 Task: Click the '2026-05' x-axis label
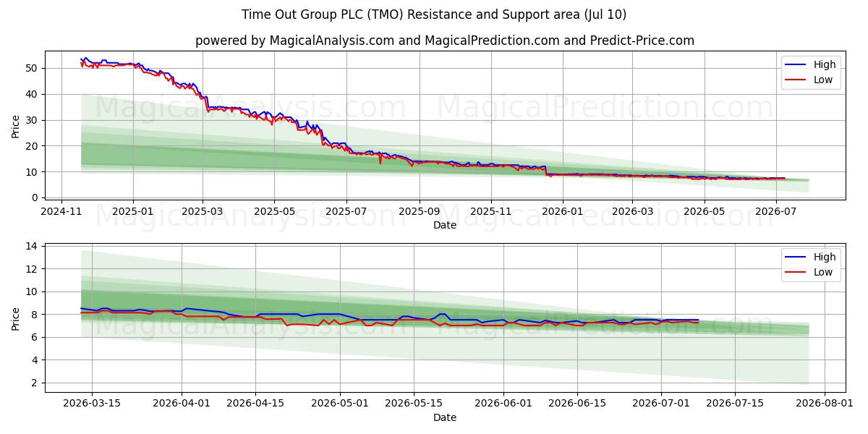pos(703,211)
